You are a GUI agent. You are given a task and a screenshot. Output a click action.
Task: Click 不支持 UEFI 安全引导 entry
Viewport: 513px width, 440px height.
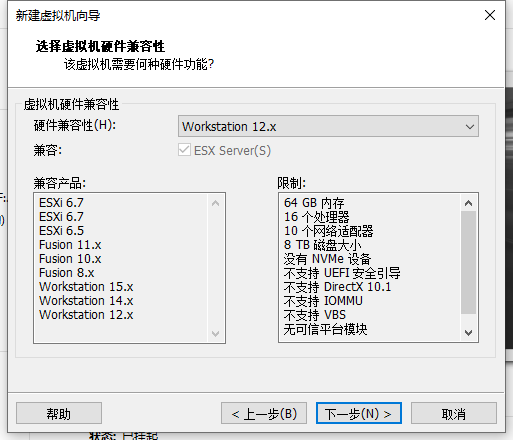click(342, 273)
